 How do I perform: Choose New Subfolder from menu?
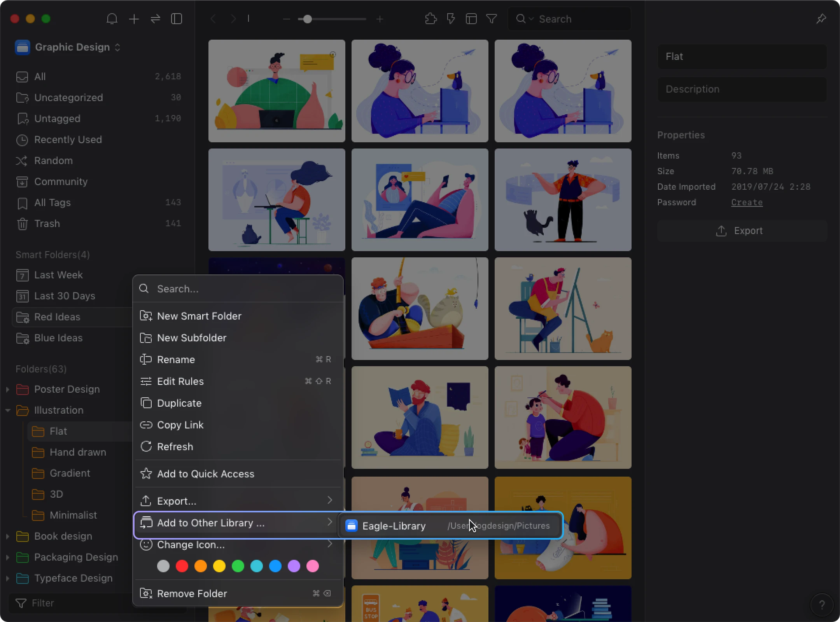pyautogui.click(x=238, y=338)
